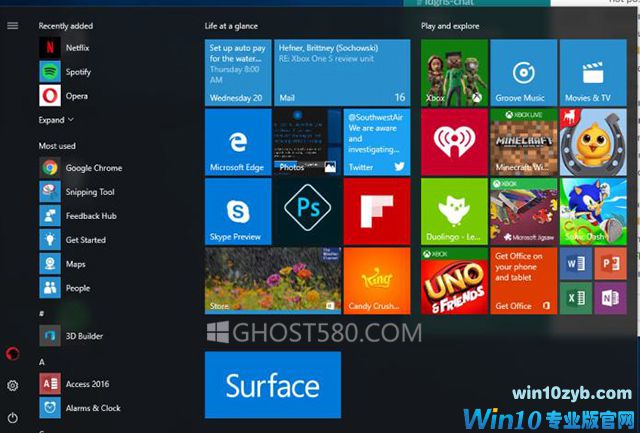640x433 pixels.
Task: Open Feedback Hub
Action: pyautogui.click(x=50, y=216)
